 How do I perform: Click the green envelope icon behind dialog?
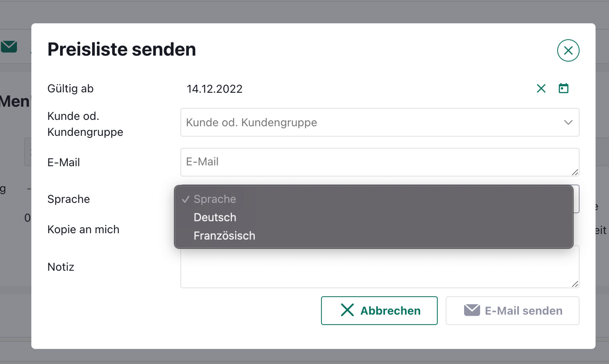(x=9, y=47)
